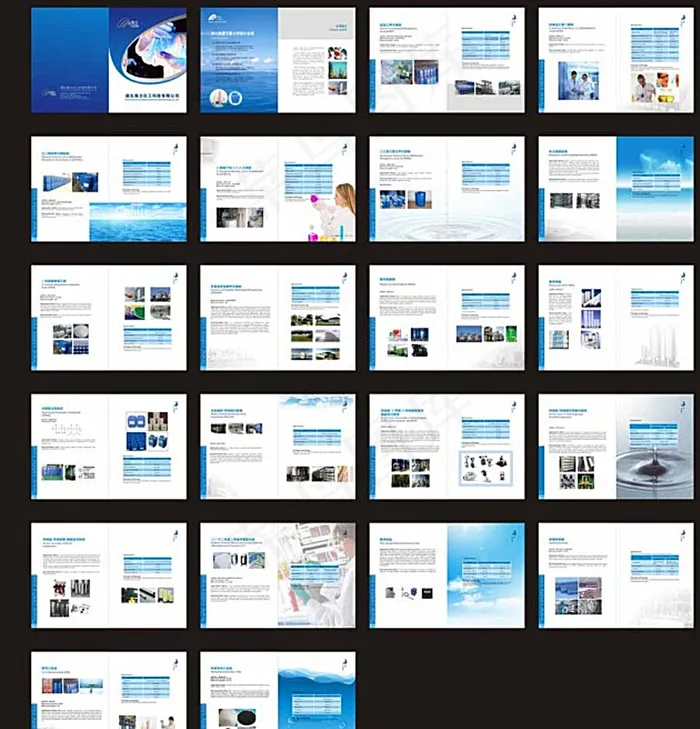Open spread with transformer and metal equipment photos

point(109,576)
